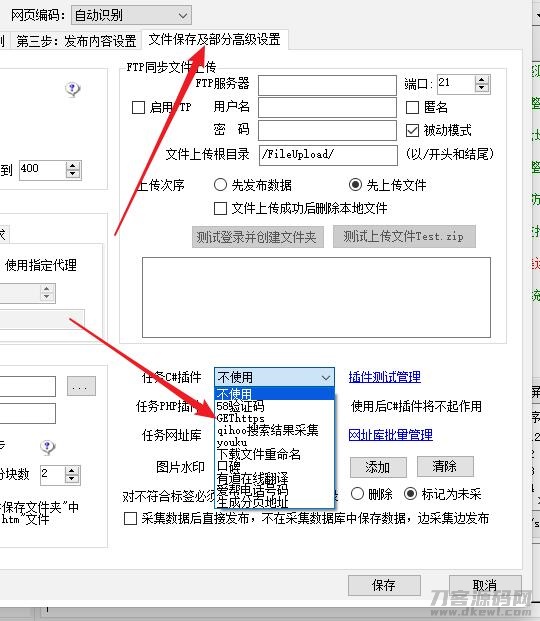Viewport: 540px width, 621px height.
Task: Switch to 第三步:发布内容设置 tab
Action: [76, 41]
